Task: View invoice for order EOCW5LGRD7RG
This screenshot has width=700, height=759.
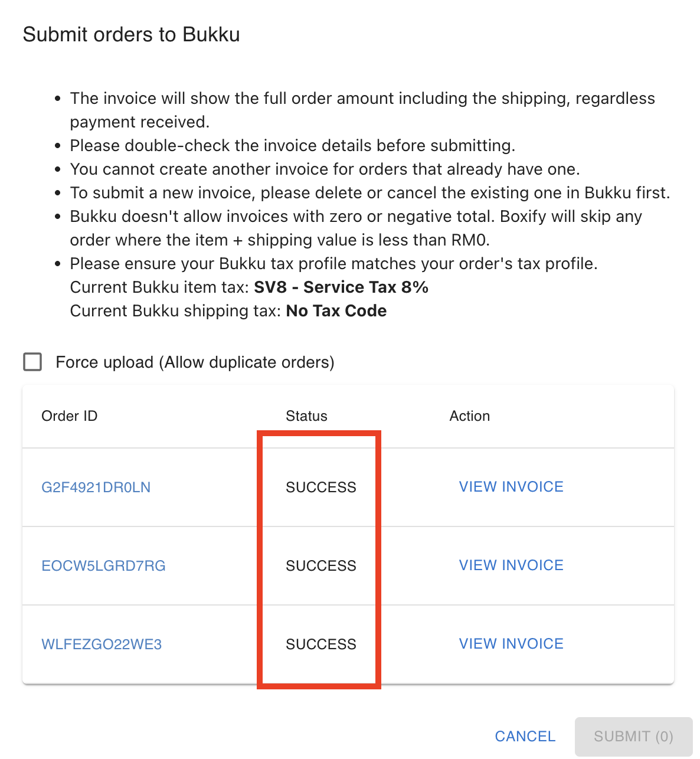Action: [x=511, y=565]
